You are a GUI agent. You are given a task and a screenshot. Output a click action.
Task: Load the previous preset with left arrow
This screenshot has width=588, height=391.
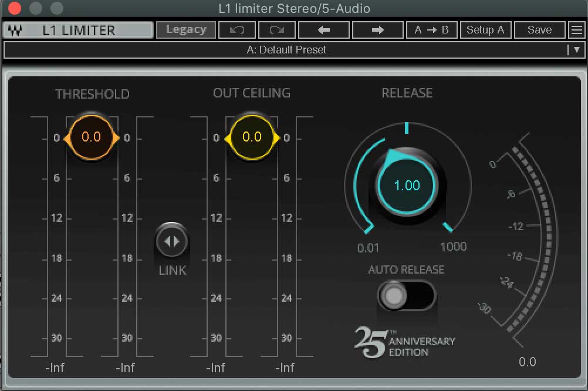tap(323, 29)
